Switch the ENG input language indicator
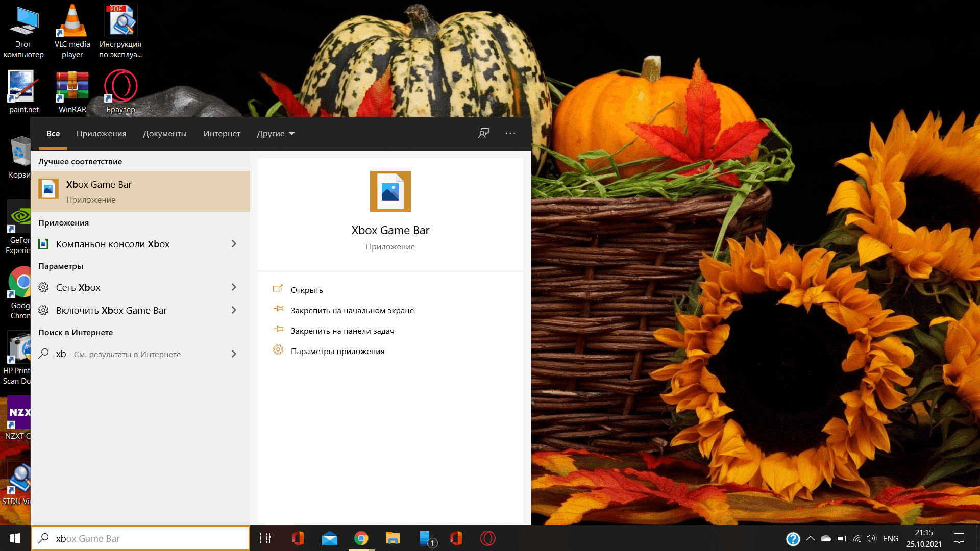 click(891, 539)
